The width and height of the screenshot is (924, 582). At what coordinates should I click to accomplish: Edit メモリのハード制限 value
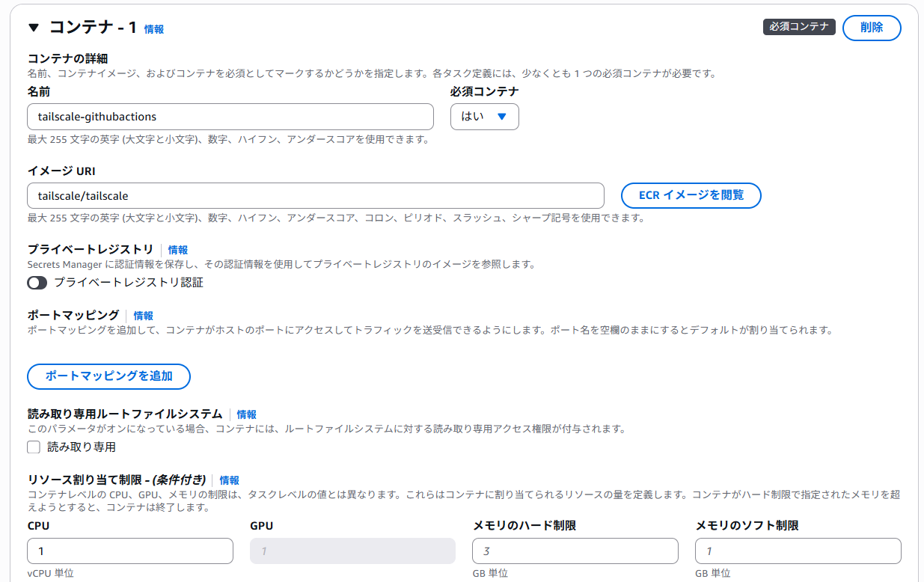(575, 551)
